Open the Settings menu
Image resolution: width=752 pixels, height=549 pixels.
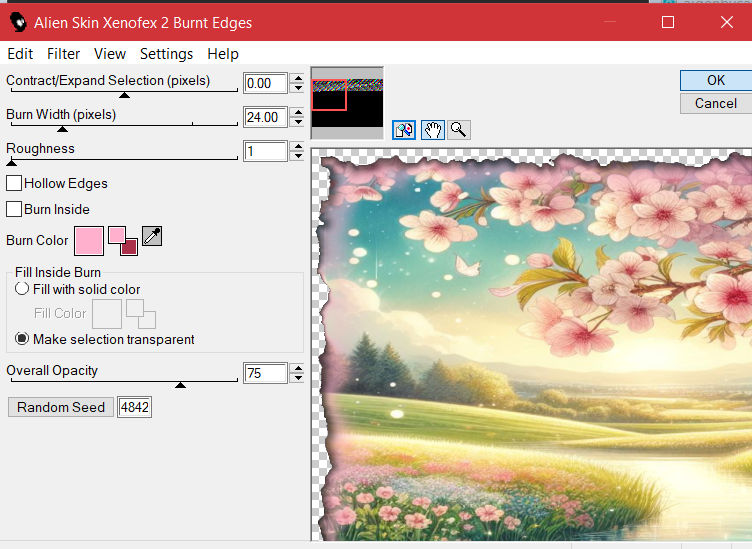166,54
